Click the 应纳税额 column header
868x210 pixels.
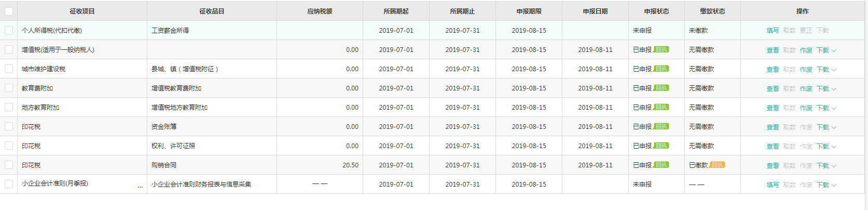coord(320,11)
